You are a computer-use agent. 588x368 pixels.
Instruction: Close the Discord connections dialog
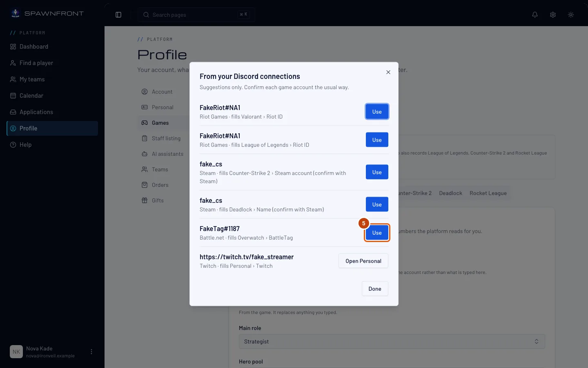pyautogui.click(x=388, y=72)
